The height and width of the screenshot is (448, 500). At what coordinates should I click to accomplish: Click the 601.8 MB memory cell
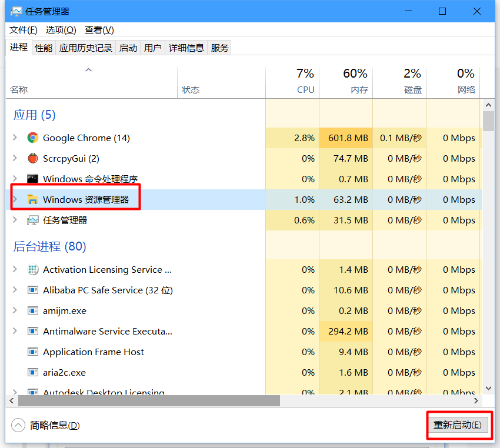(346, 138)
